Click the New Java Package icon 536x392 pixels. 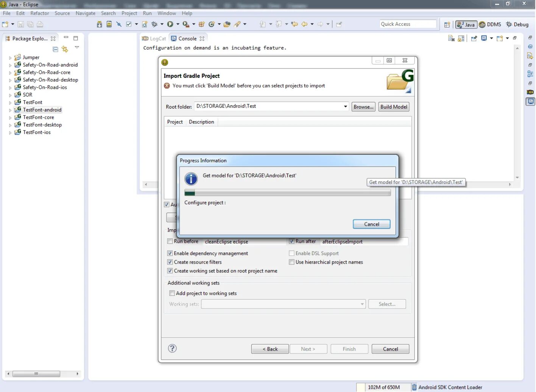[201, 24]
